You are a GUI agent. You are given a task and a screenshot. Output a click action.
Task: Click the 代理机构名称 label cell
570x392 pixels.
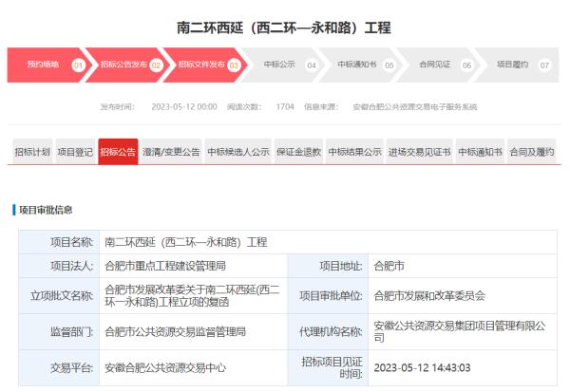click(328, 331)
